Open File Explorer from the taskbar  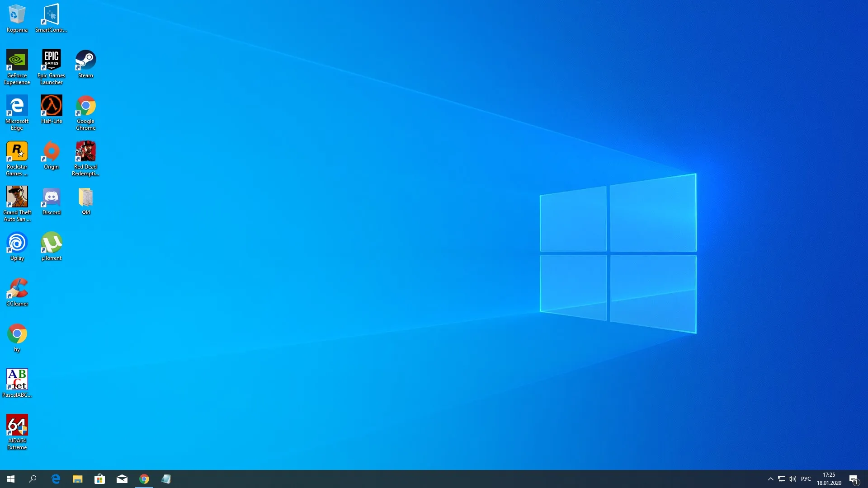tap(78, 479)
